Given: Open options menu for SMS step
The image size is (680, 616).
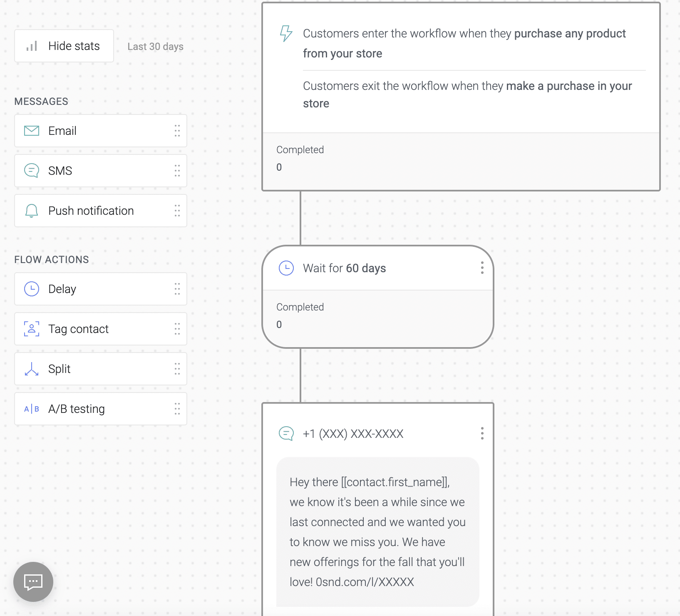Looking at the screenshot, I should [x=482, y=433].
